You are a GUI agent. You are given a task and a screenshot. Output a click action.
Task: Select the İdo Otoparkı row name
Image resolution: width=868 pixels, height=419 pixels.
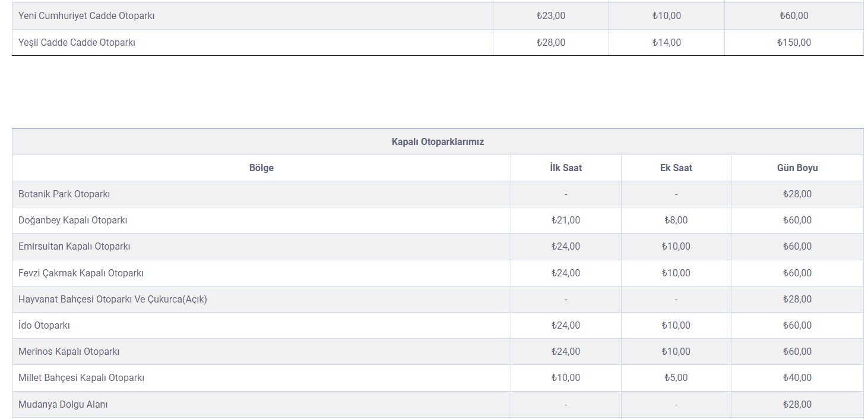[x=44, y=326]
